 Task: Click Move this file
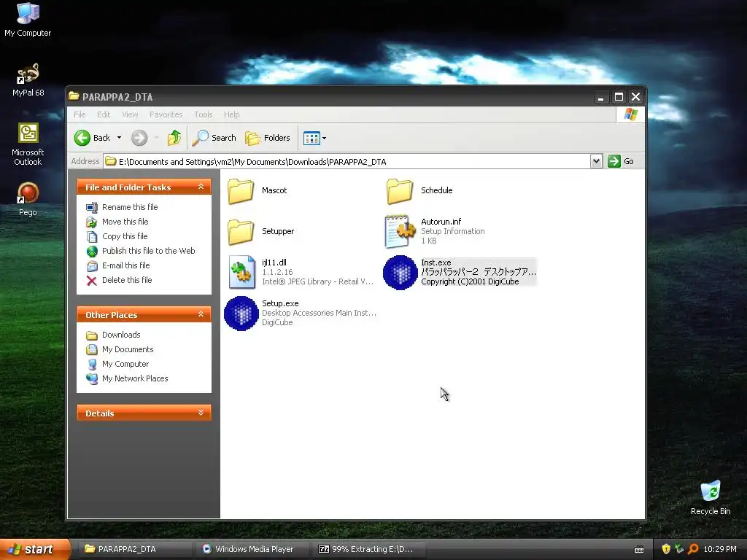125,222
